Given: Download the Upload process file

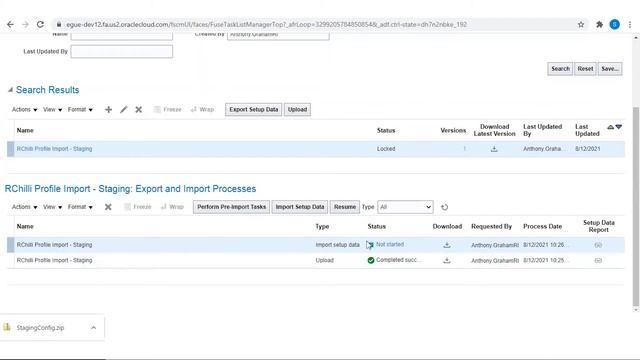Looking at the screenshot, I should [x=447, y=260].
